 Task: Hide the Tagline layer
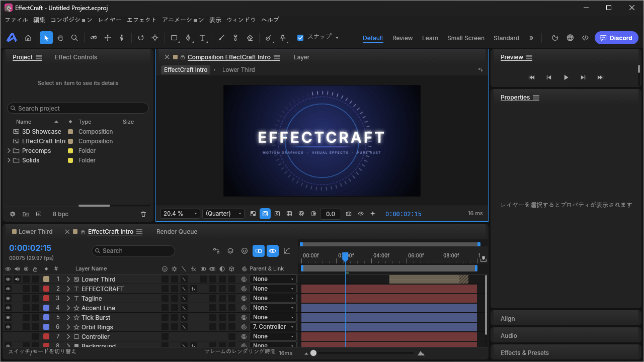click(8, 298)
